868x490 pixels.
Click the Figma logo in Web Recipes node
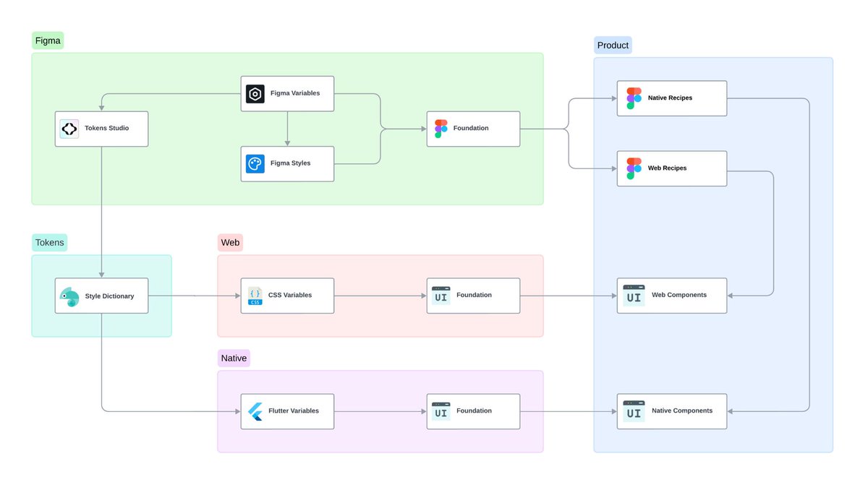[634, 168]
